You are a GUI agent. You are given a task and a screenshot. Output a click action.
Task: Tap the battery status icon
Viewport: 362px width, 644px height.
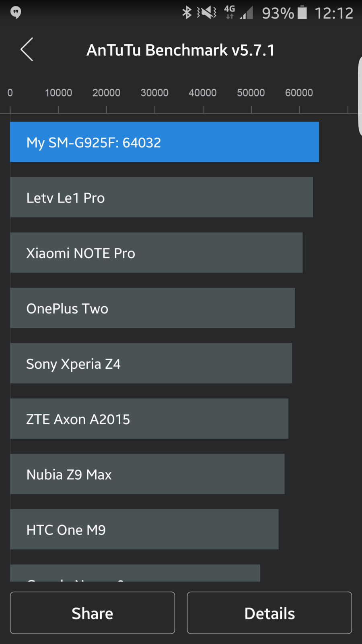[302, 12]
